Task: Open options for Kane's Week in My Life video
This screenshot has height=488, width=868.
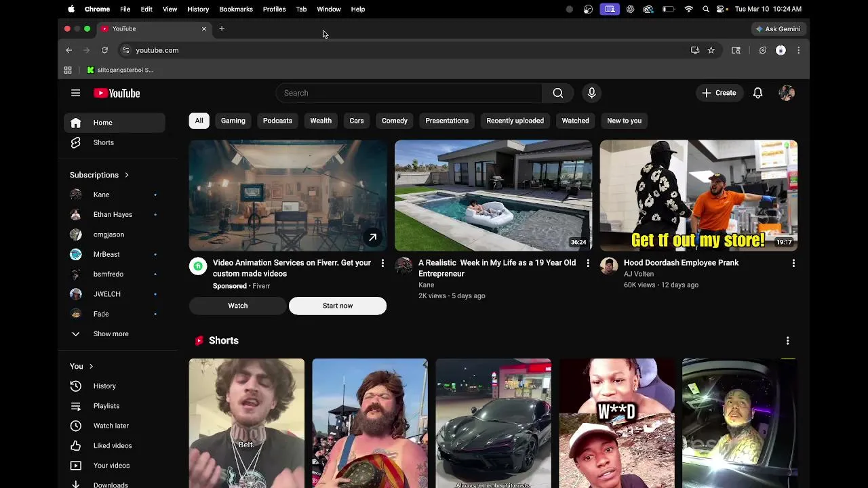Action: click(x=588, y=263)
